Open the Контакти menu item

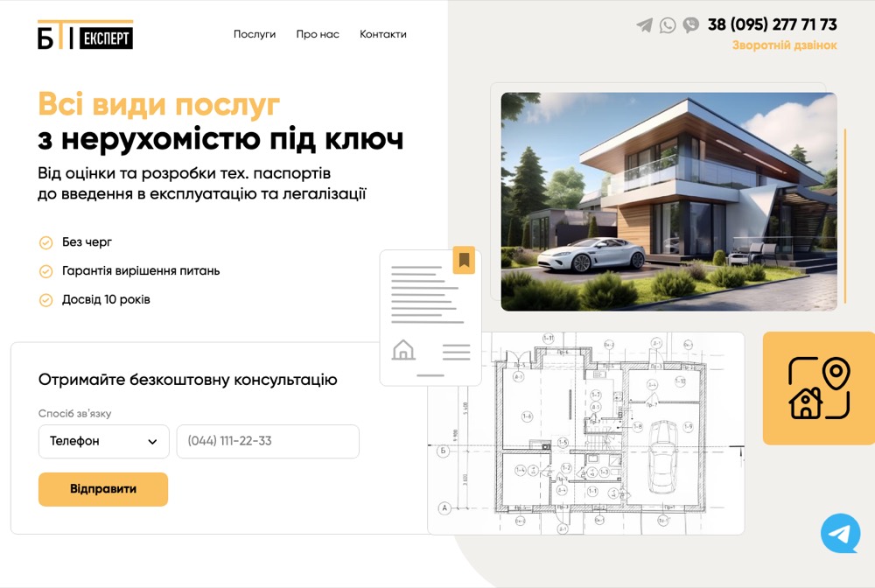coord(383,34)
